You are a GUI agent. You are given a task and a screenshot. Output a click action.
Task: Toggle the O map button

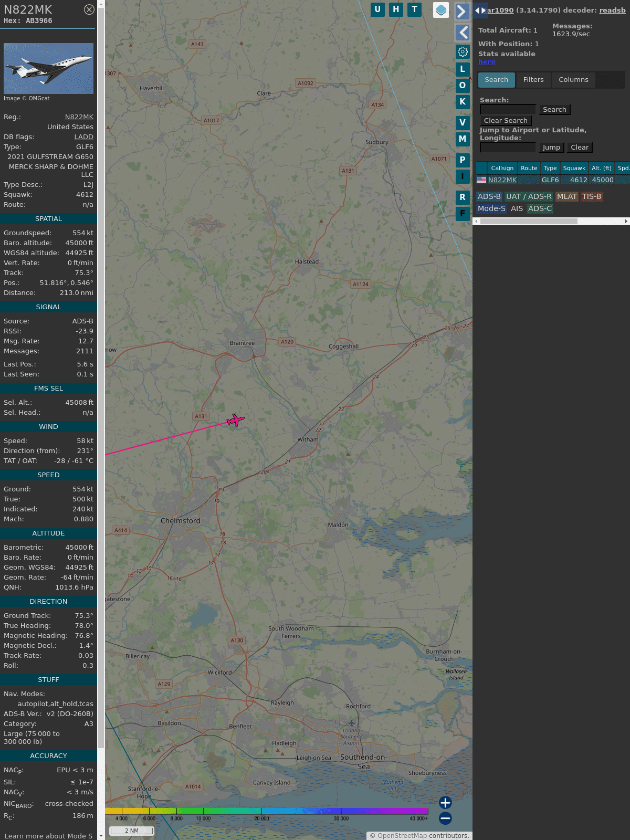[463, 85]
